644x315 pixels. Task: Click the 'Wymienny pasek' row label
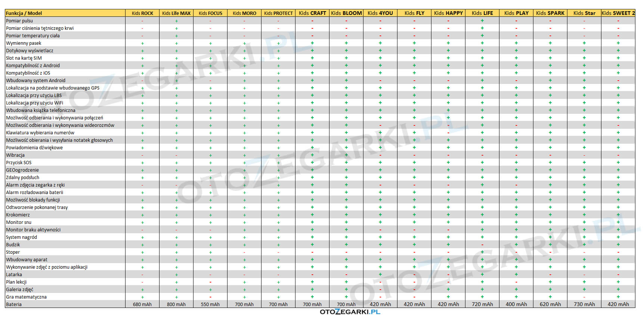click(x=24, y=43)
